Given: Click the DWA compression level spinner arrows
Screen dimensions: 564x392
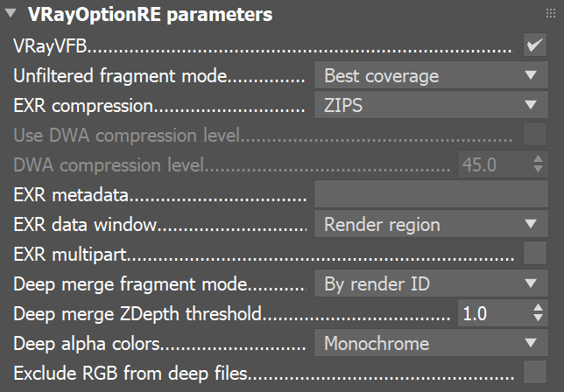Looking at the screenshot, I should [x=538, y=165].
